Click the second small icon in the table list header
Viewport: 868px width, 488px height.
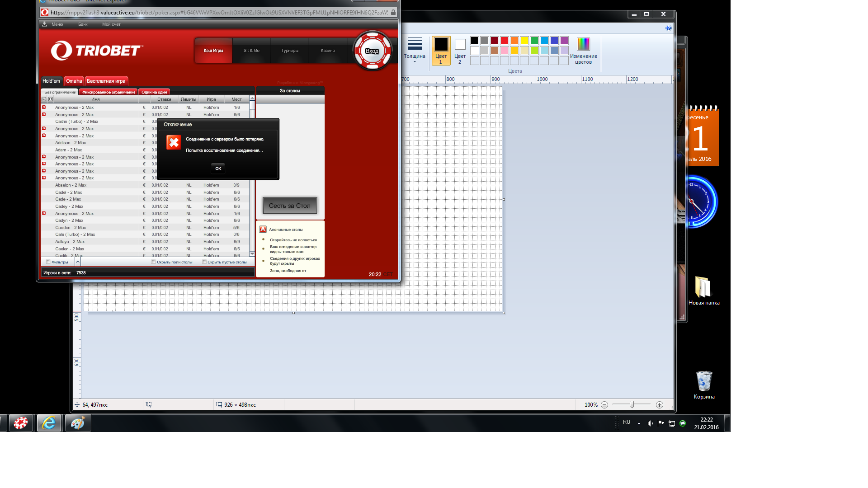51,99
